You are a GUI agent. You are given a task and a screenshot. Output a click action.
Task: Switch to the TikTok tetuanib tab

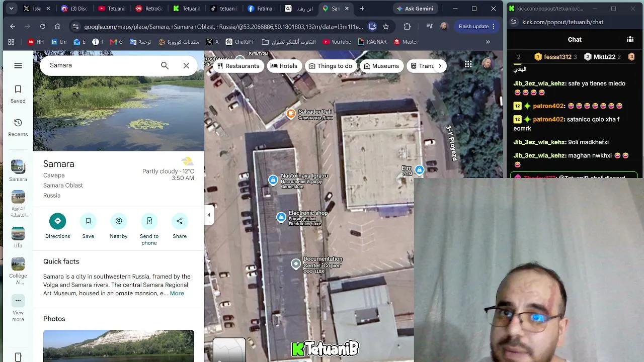pos(224,9)
